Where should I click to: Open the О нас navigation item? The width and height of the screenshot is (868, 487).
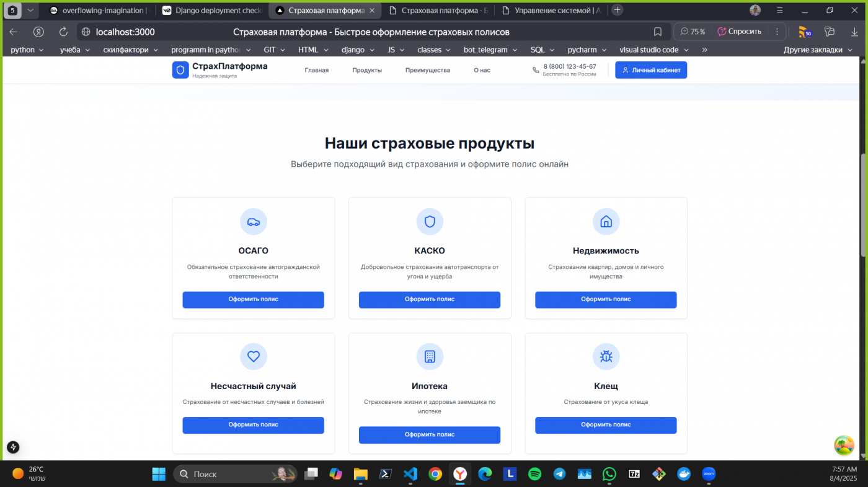(x=482, y=70)
